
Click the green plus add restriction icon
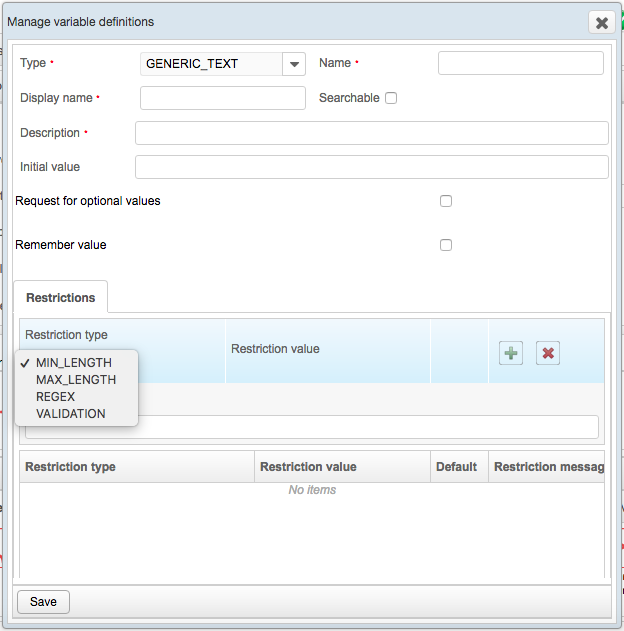click(511, 353)
